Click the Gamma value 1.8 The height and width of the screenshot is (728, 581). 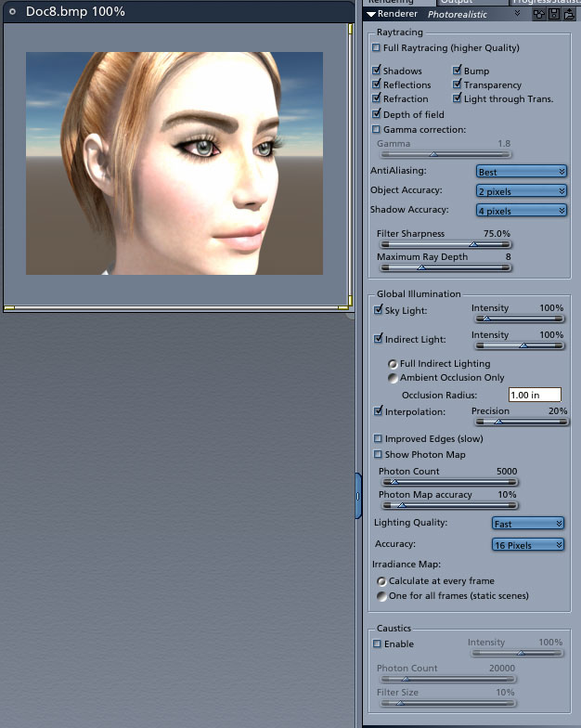coord(504,143)
